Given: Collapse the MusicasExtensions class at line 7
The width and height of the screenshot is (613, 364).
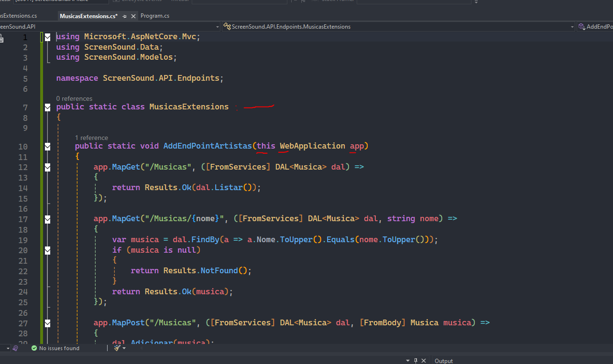Looking at the screenshot, I should point(47,107).
